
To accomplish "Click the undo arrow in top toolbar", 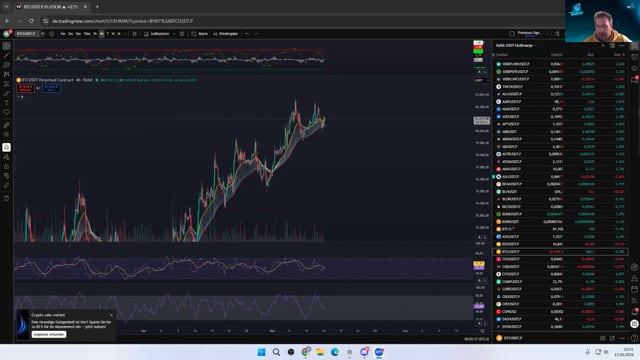I will tap(247, 34).
